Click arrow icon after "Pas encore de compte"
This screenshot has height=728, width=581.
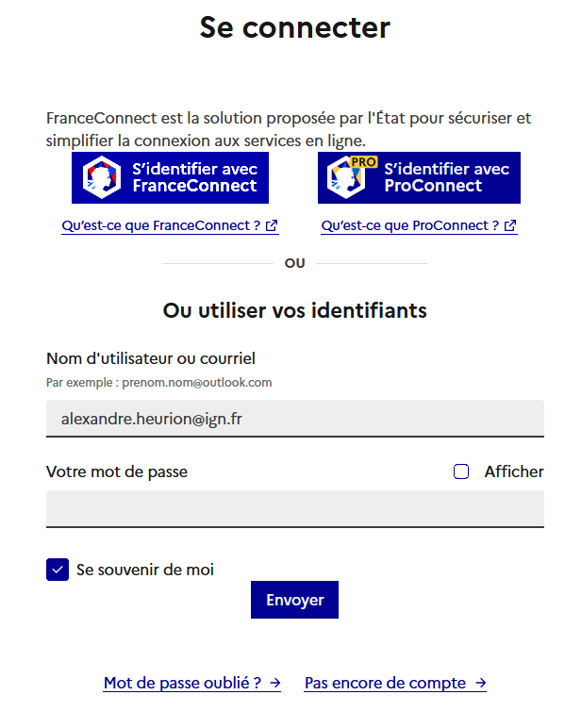pos(481,684)
